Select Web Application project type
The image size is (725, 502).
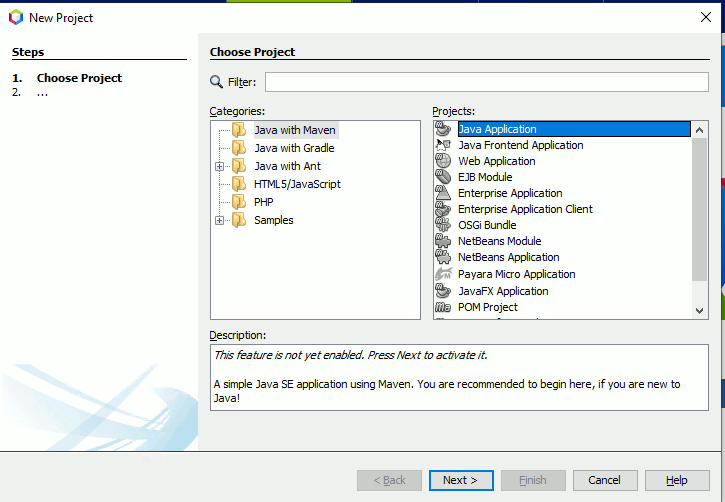point(497,161)
